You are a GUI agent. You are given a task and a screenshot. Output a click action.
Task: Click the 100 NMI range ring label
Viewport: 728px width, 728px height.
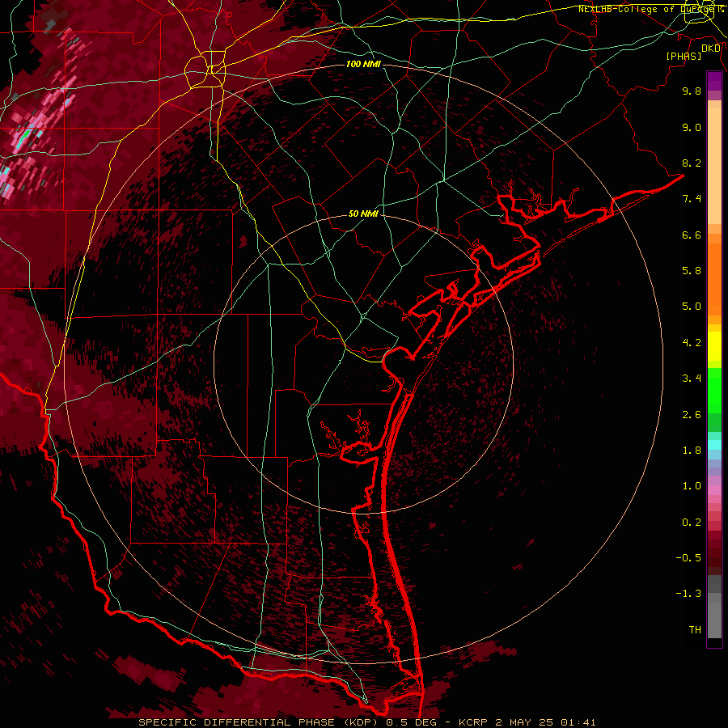[363, 64]
